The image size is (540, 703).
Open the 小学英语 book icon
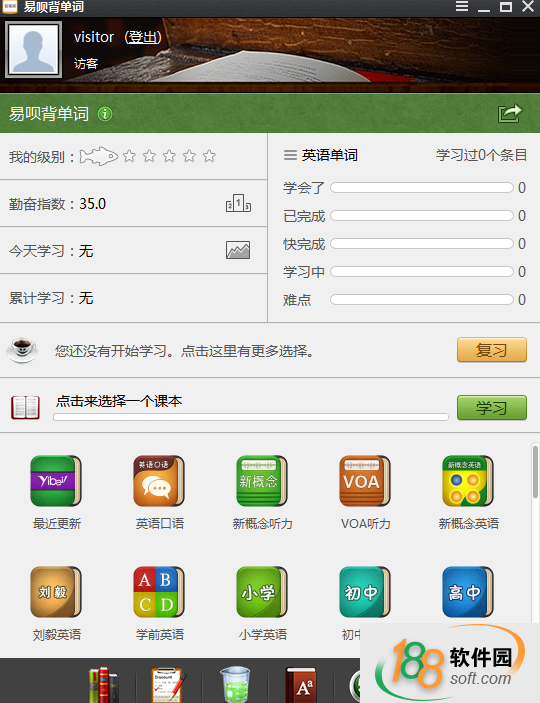(x=262, y=592)
